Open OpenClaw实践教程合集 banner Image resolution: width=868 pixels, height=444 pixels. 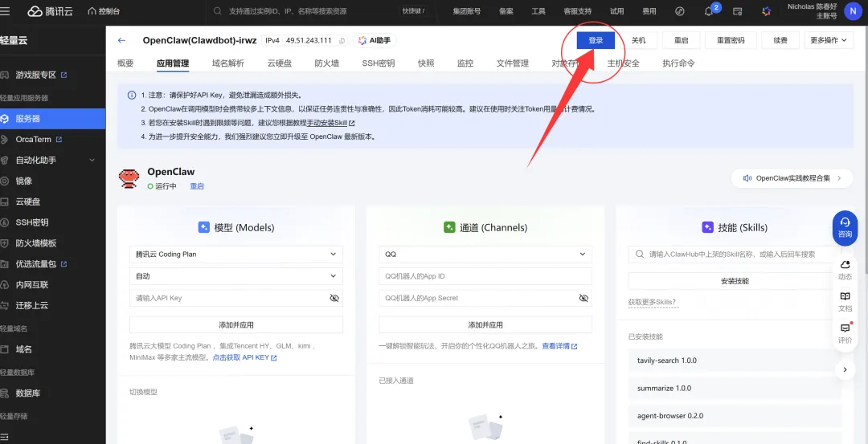click(x=792, y=178)
